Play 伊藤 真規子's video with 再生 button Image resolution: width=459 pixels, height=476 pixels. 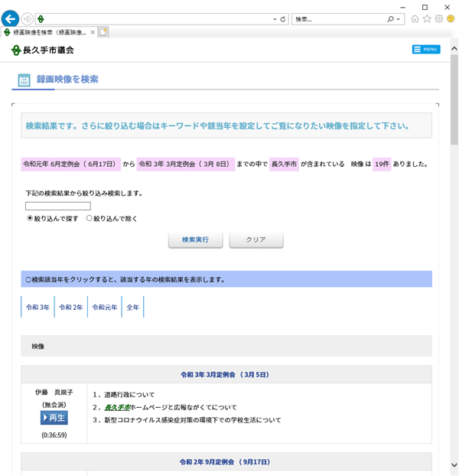[x=54, y=418]
